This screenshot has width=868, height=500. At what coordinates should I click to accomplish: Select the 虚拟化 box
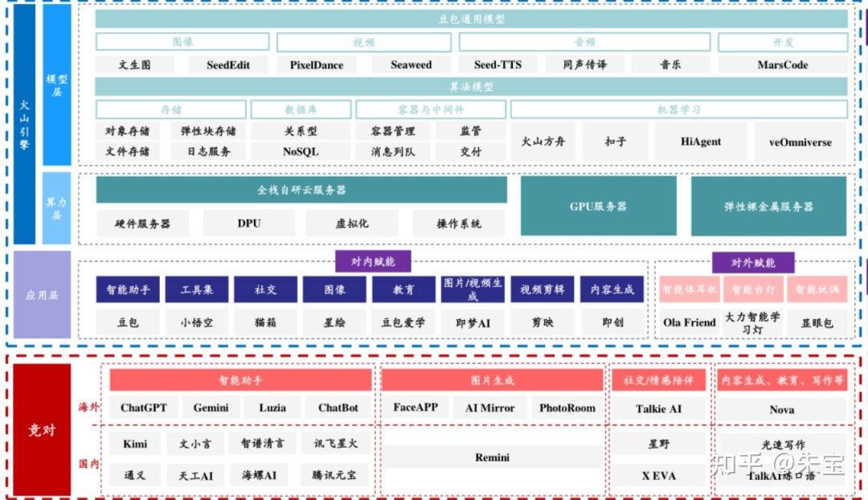351,223
